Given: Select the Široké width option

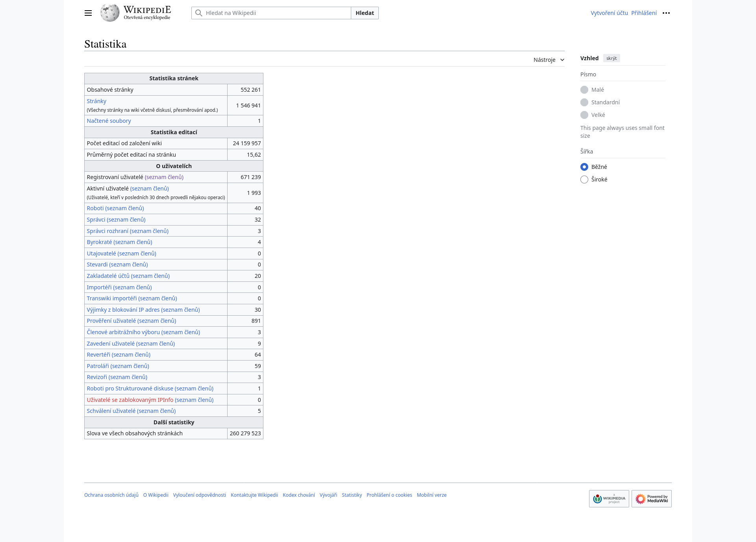Looking at the screenshot, I should [x=584, y=179].
